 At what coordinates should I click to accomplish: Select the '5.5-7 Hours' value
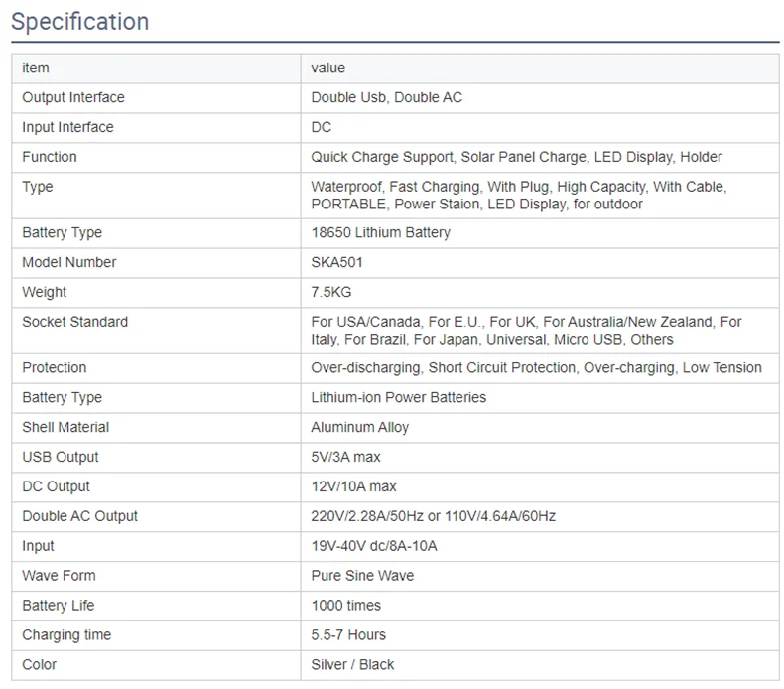tap(348, 635)
